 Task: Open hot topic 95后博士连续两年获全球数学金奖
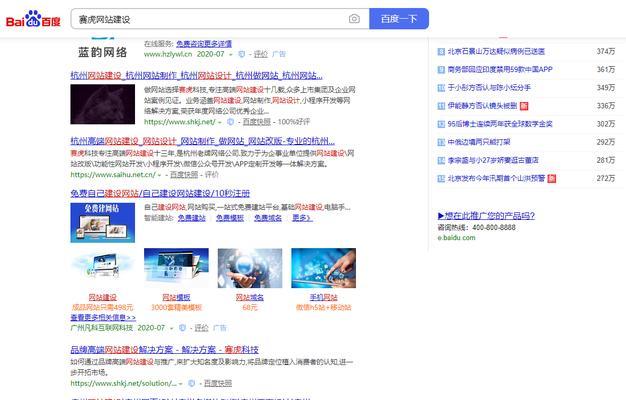pyautogui.click(x=500, y=124)
